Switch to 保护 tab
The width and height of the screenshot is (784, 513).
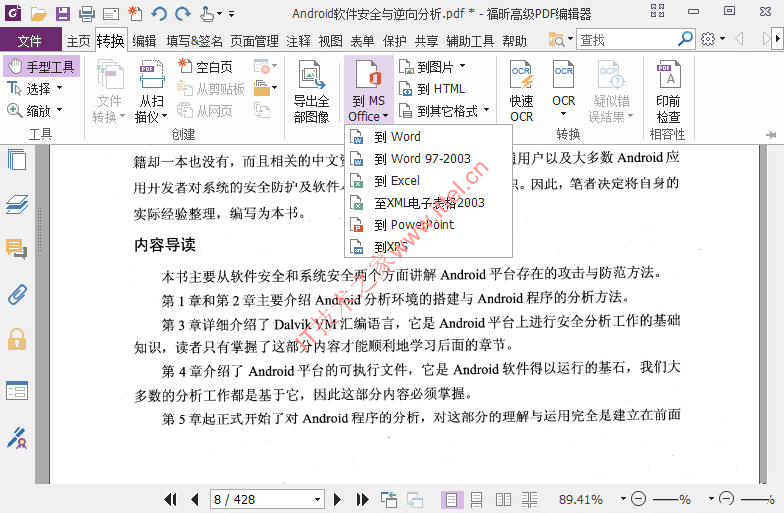click(x=394, y=40)
